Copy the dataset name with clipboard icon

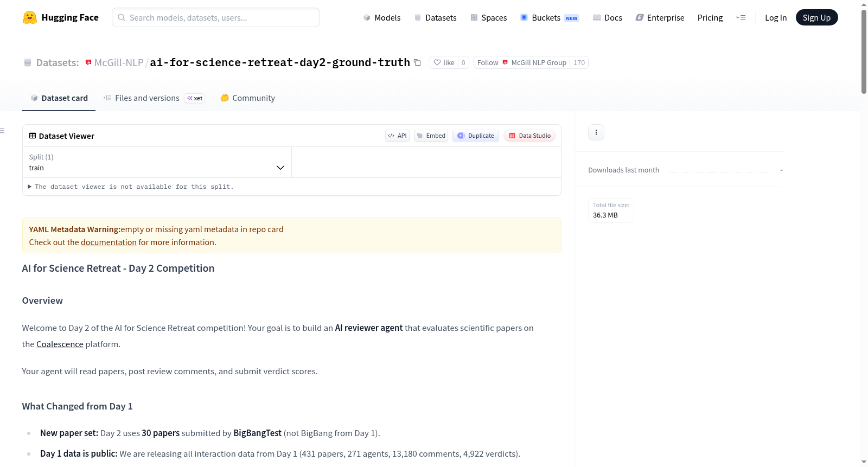pyautogui.click(x=417, y=62)
